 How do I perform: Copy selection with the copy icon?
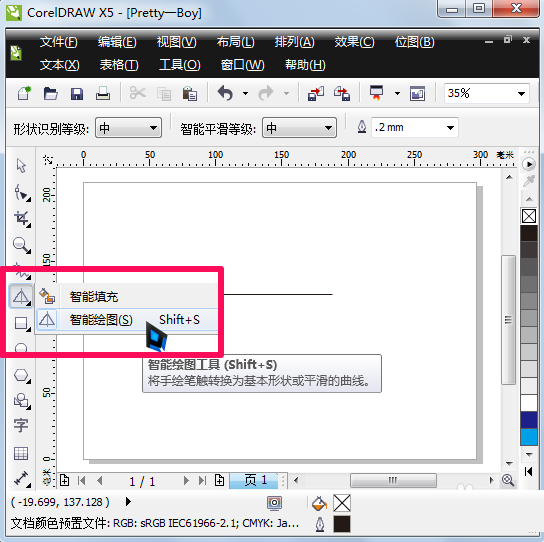coord(164,94)
